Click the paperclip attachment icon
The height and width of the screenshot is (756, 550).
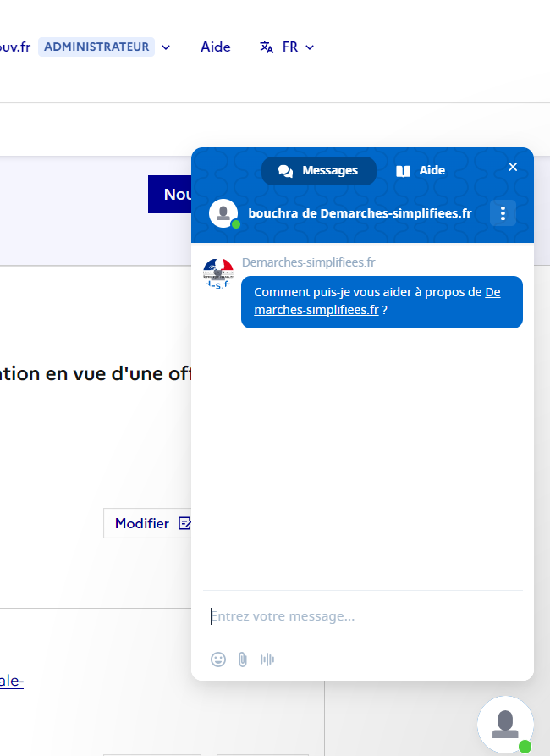(243, 659)
